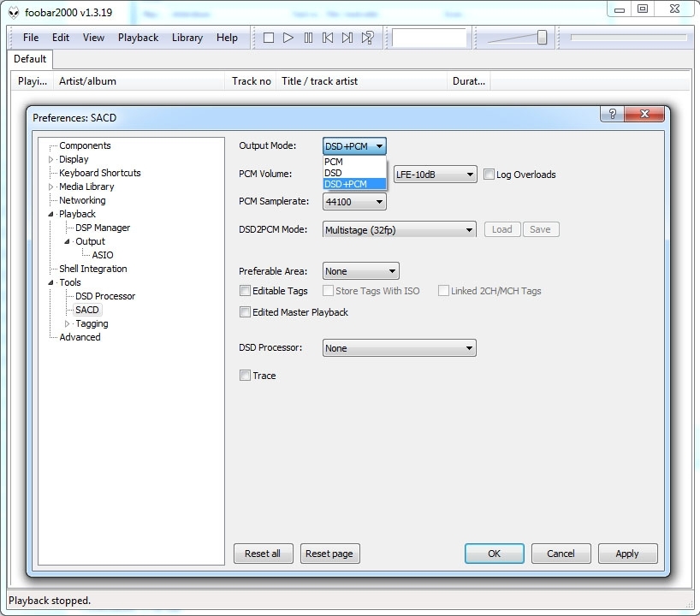Enable the Log Overloads checkbox

[x=489, y=175]
